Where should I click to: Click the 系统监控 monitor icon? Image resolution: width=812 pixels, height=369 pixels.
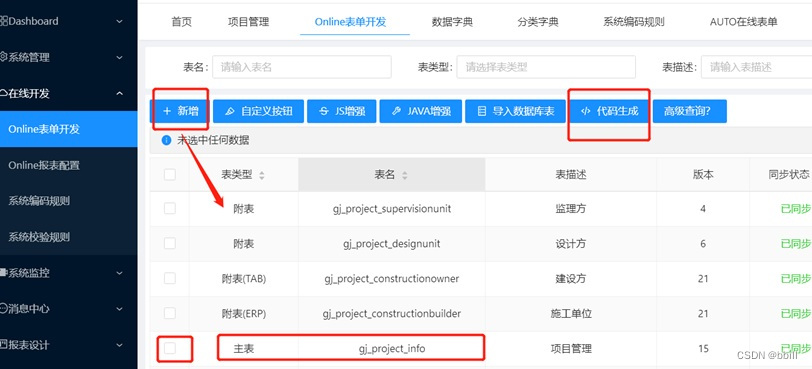[4, 273]
